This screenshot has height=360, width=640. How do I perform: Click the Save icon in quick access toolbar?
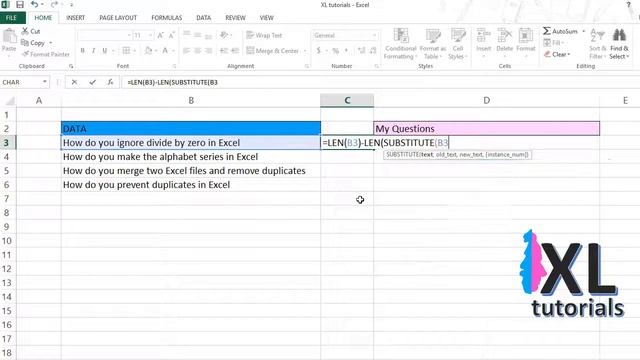click(x=20, y=5)
